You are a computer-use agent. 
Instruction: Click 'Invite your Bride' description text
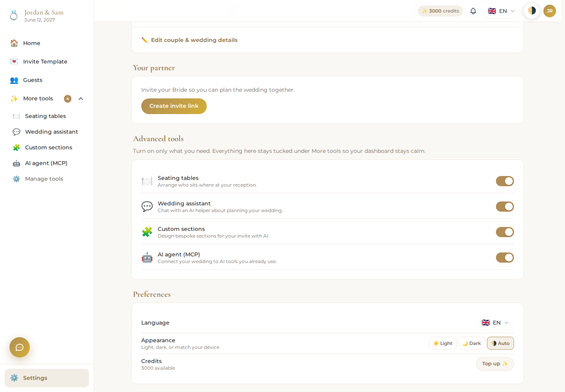pyautogui.click(x=218, y=90)
